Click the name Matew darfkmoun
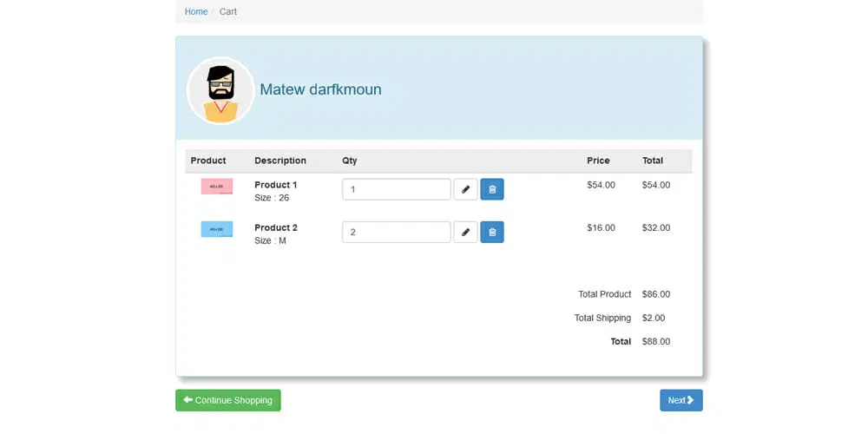The height and width of the screenshot is (434, 868). click(320, 89)
